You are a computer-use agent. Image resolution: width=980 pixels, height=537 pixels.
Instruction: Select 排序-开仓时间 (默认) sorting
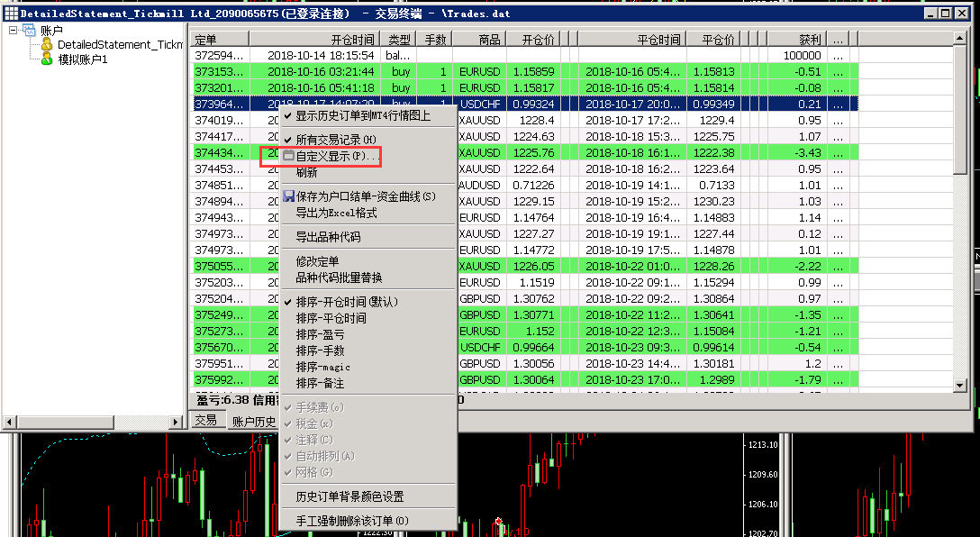347,302
